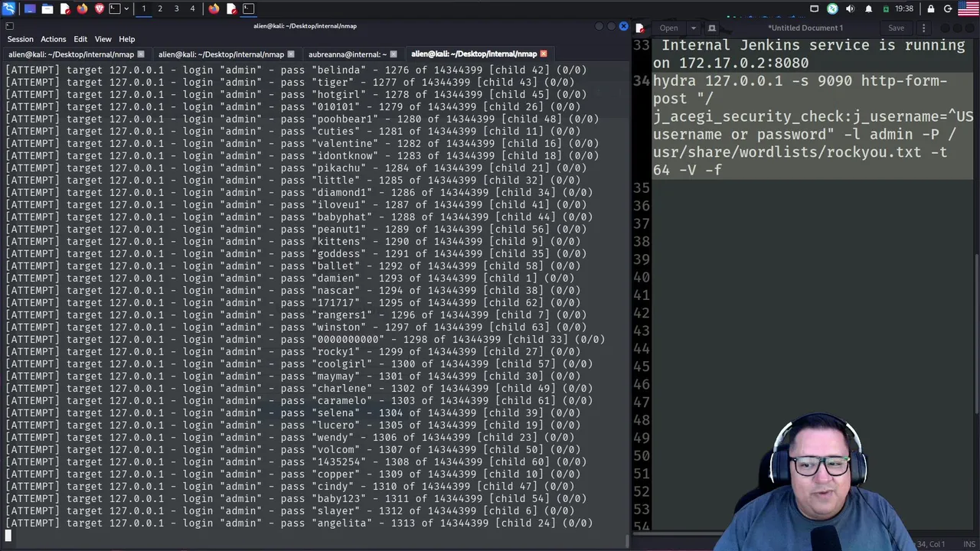Expand the Open recent files dropdown

pyautogui.click(x=694, y=28)
